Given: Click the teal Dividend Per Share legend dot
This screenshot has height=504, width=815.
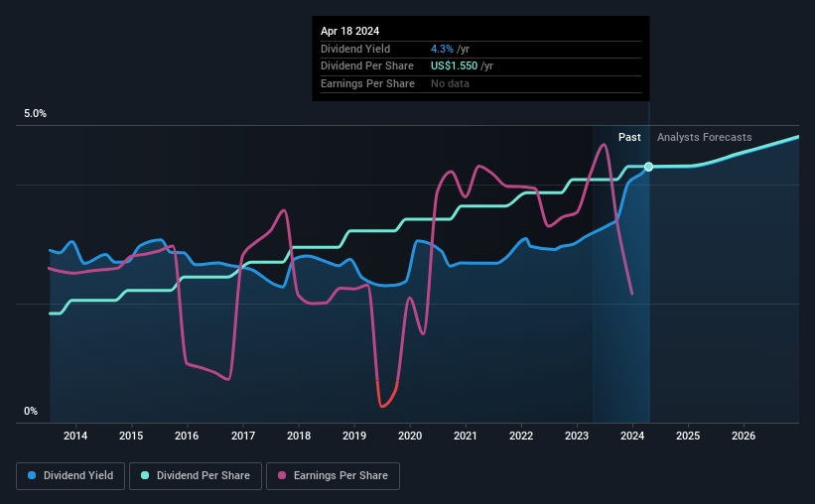Looking at the screenshot, I should 145,475.
